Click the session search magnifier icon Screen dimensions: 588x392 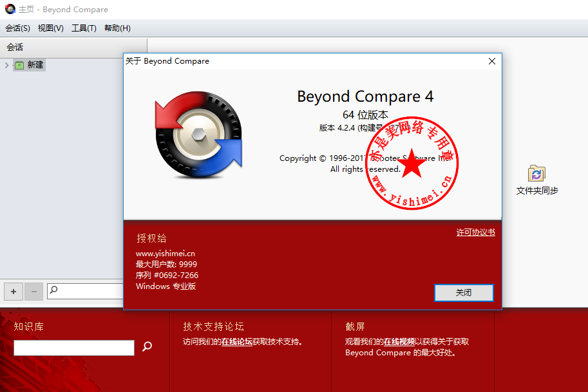(x=54, y=290)
